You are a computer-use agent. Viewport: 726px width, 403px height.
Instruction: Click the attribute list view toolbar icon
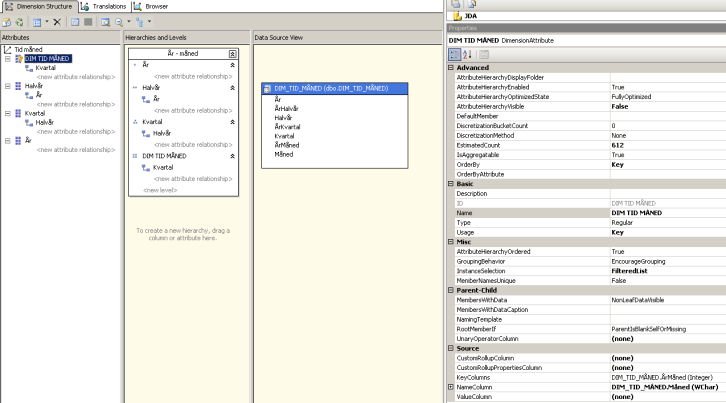coord(37,22)
